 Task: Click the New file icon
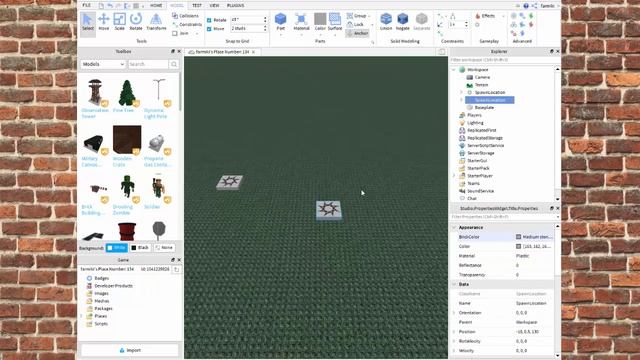101,6
